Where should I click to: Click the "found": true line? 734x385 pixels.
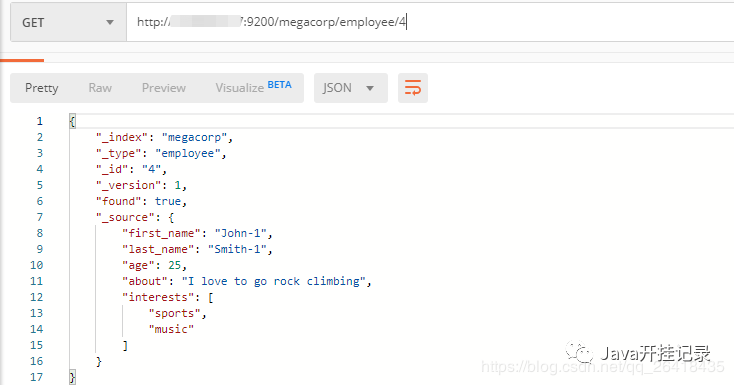141,201
